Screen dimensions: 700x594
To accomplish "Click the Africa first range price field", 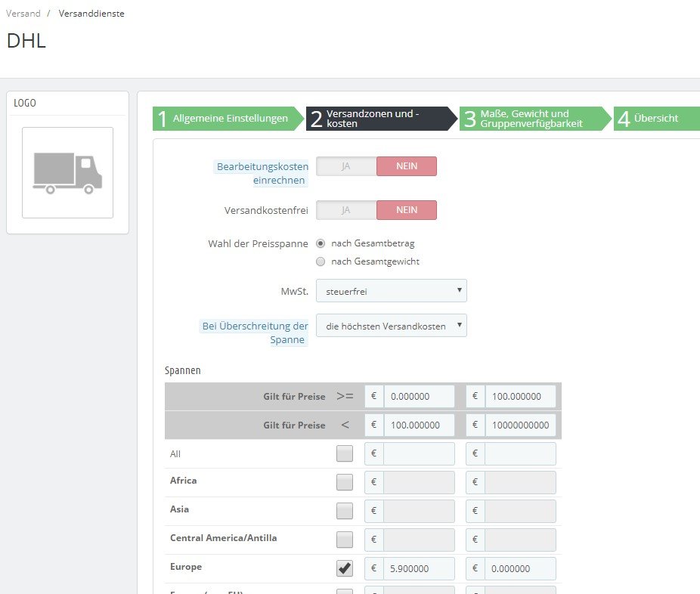I will click(x=419, y=482).
